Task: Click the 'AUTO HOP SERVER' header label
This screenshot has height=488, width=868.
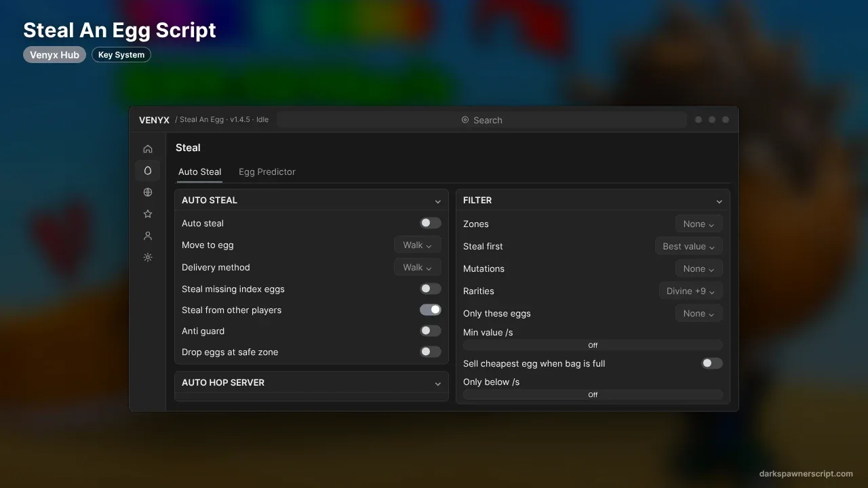Action: tap(223, 382)
